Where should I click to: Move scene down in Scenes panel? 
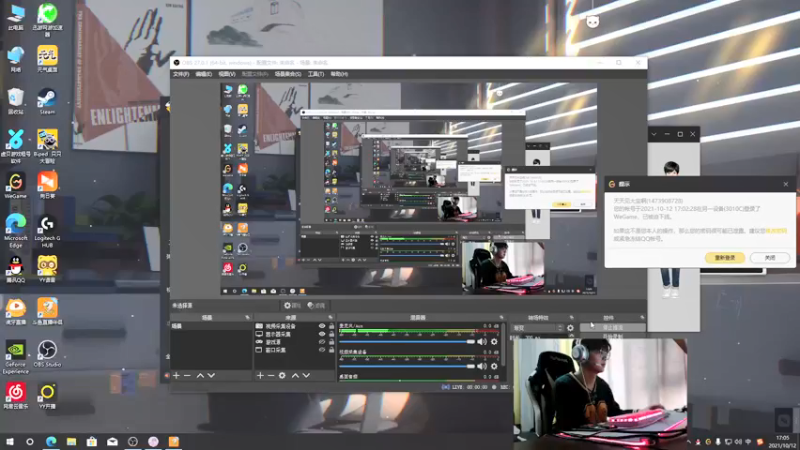pyautogui.click(x=211, y=376)
